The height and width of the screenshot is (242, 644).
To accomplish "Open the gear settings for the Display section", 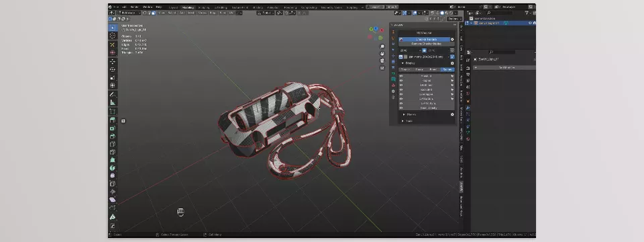I will [452, 63].
